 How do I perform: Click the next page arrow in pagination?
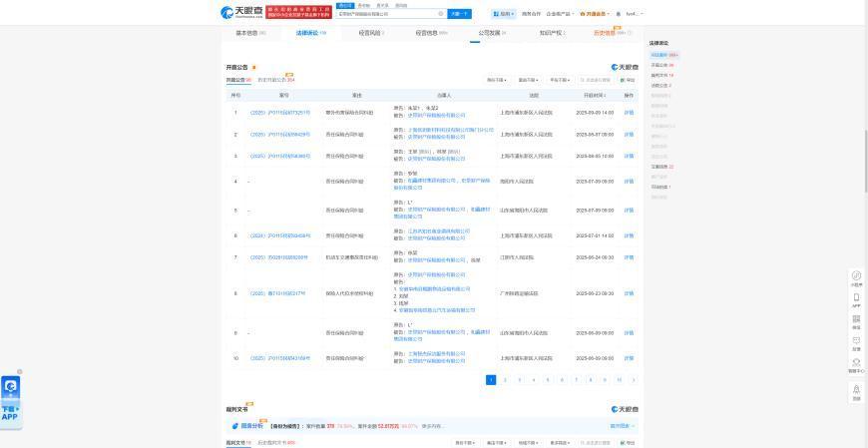pos(634,380)
